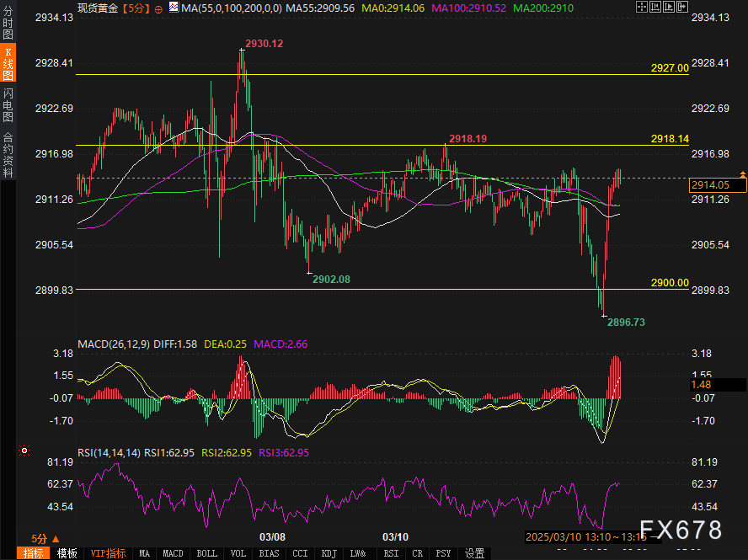
Task: Enable the BOLL indicator
Action: tap(206, 553)
